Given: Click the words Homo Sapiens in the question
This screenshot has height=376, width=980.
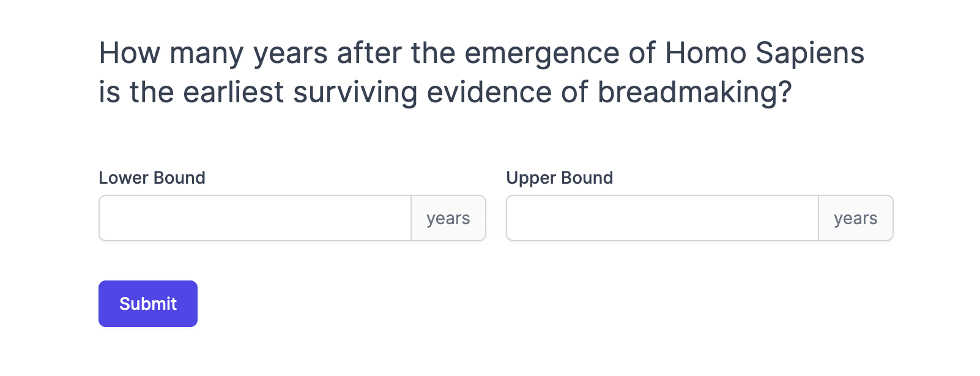Looking at the screenshot, I should coord(764,53).
